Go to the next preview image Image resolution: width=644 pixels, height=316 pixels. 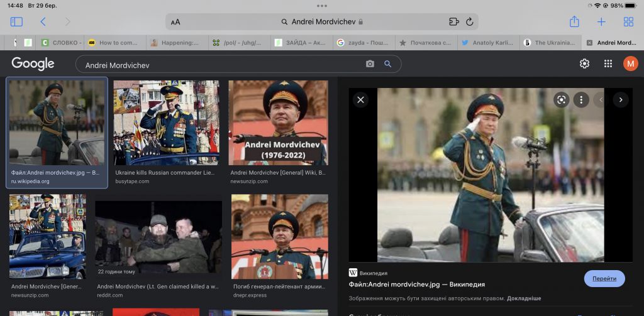(621, 100)
